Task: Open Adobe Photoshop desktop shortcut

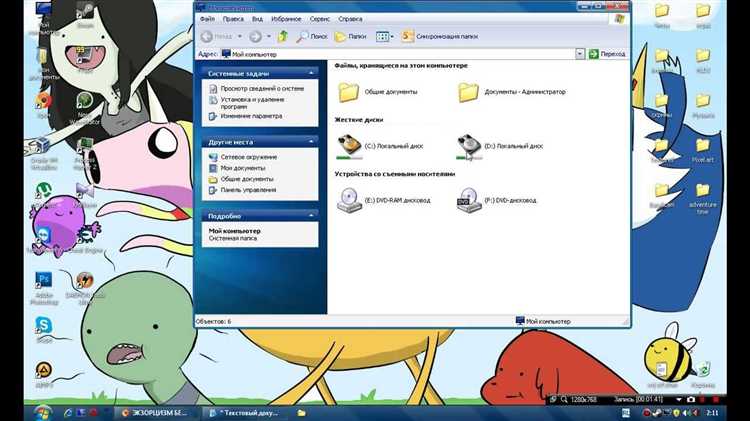Action: coord(44,288)
